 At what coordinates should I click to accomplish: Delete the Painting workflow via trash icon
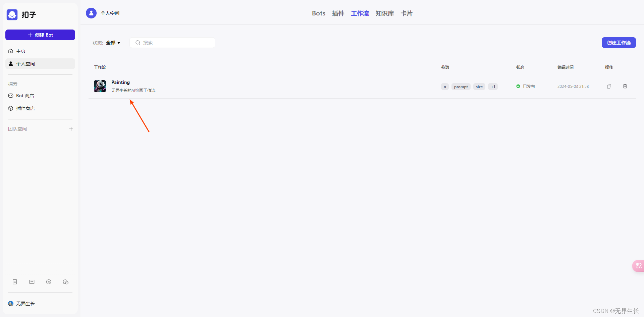click(x=625, y=86)
